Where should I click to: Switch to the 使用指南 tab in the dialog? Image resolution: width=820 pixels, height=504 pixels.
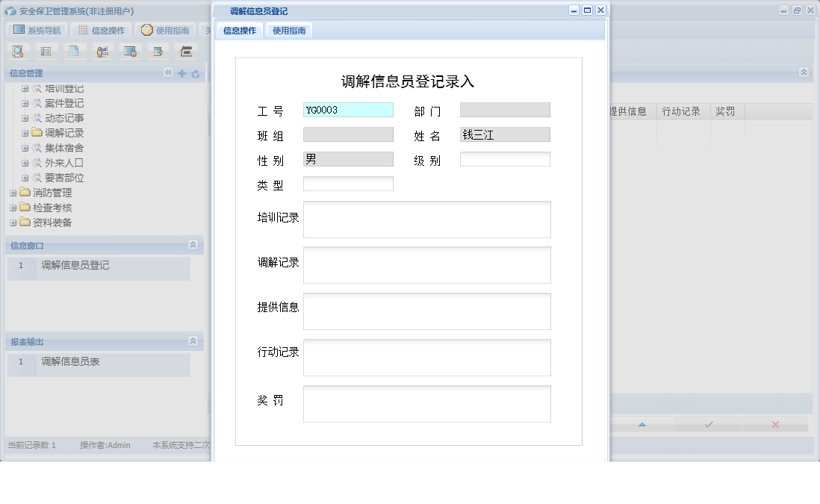(x=288, y=31)
